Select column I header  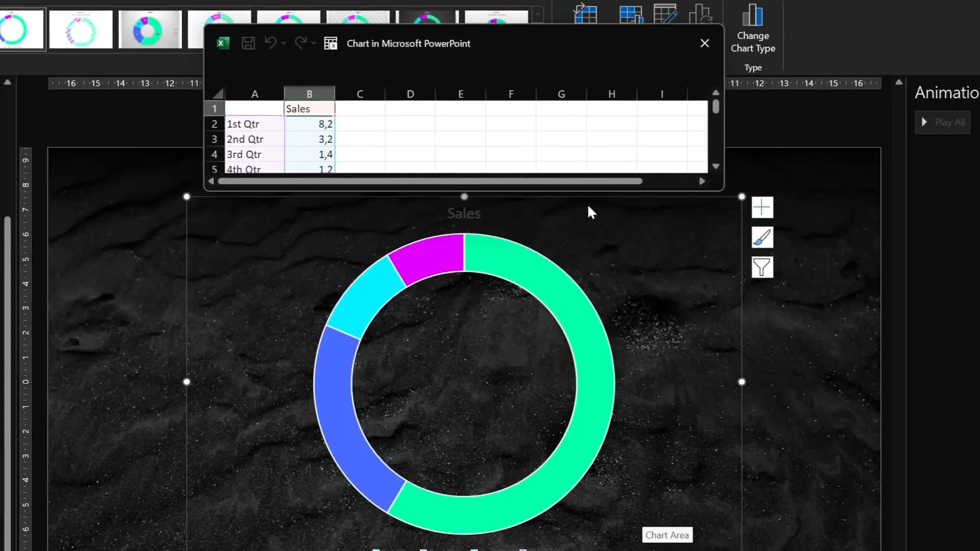(x=662, y=94)
